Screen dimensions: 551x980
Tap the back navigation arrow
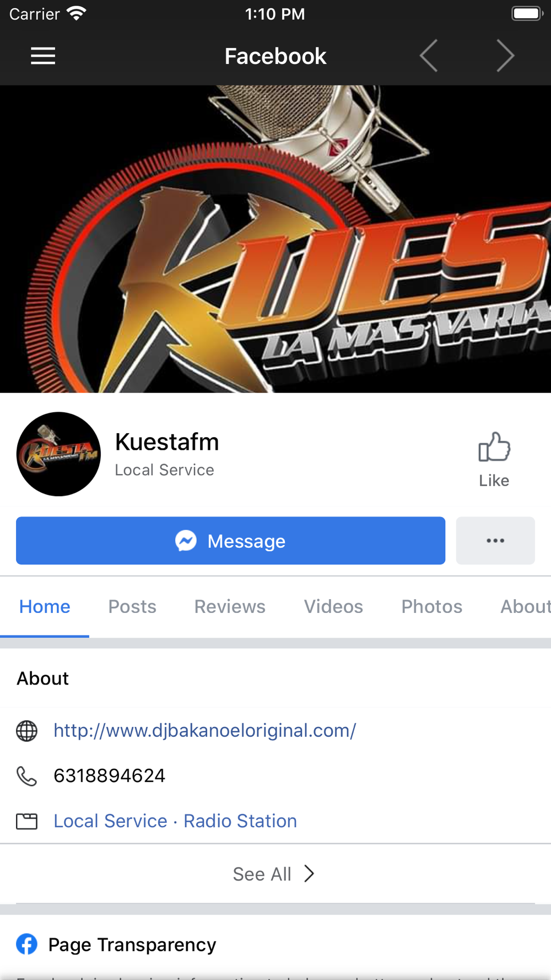click(x=429, y=56)
